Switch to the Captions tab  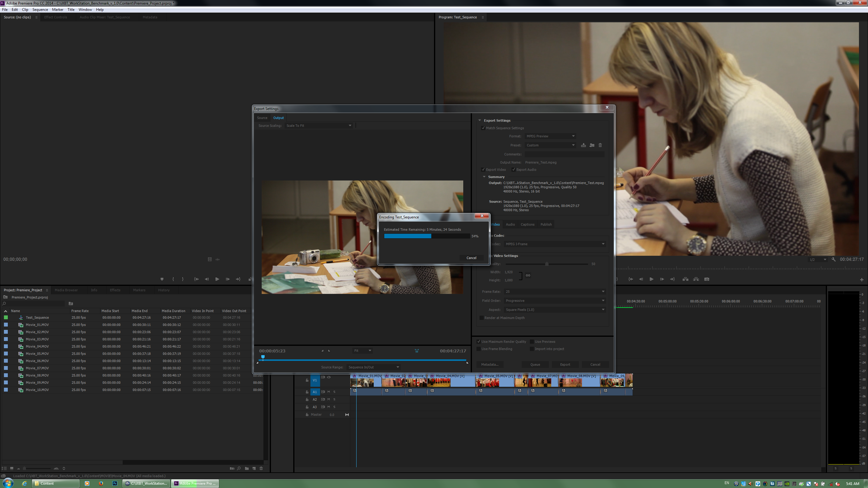click(x=527, y=224)
